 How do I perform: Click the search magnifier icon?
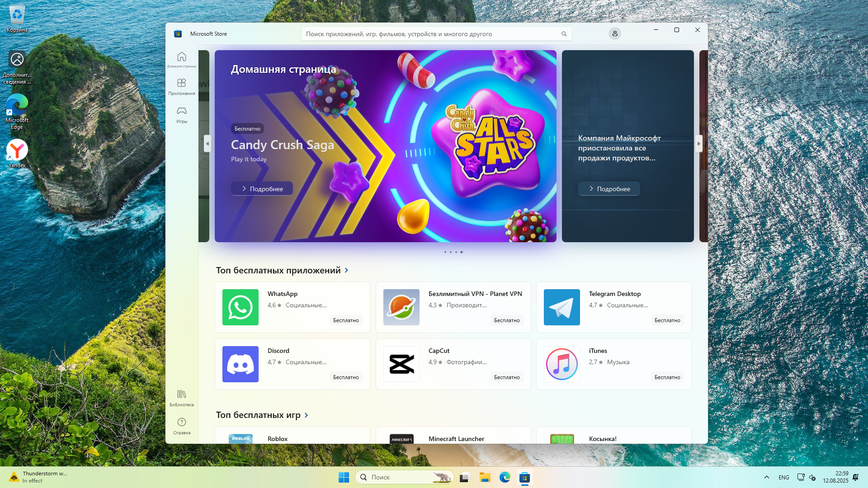pos(564,34)
